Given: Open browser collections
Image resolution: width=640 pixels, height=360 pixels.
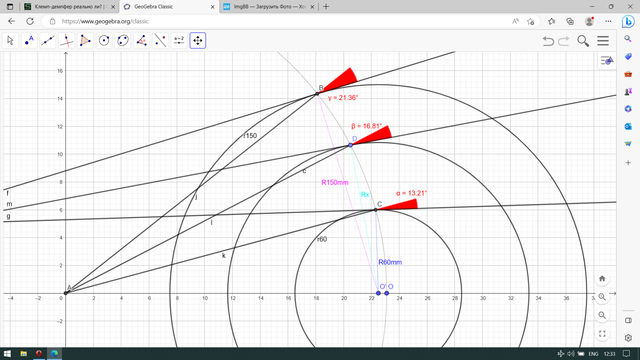Looking at the screenshot, I should tap(570, 21).
